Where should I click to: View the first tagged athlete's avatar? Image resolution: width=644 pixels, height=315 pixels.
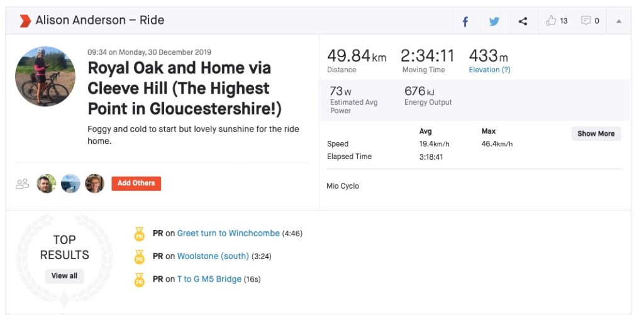click(x=47, y=184)
